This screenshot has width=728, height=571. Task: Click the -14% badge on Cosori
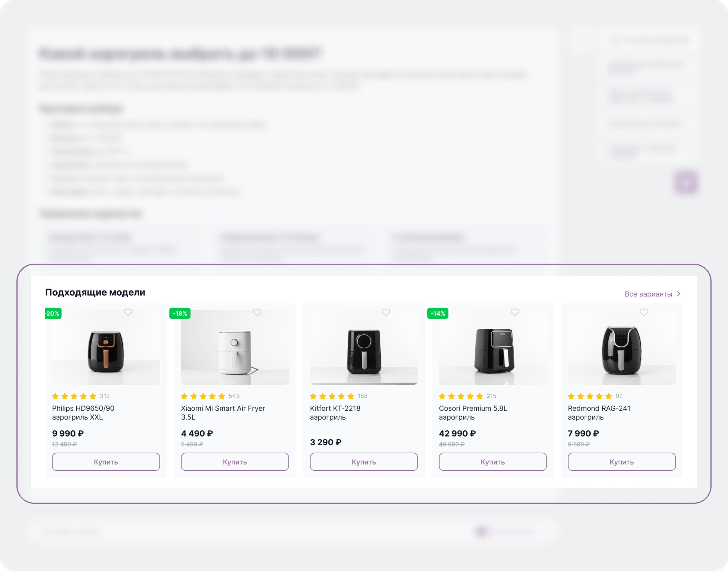[x=438, y=314]
